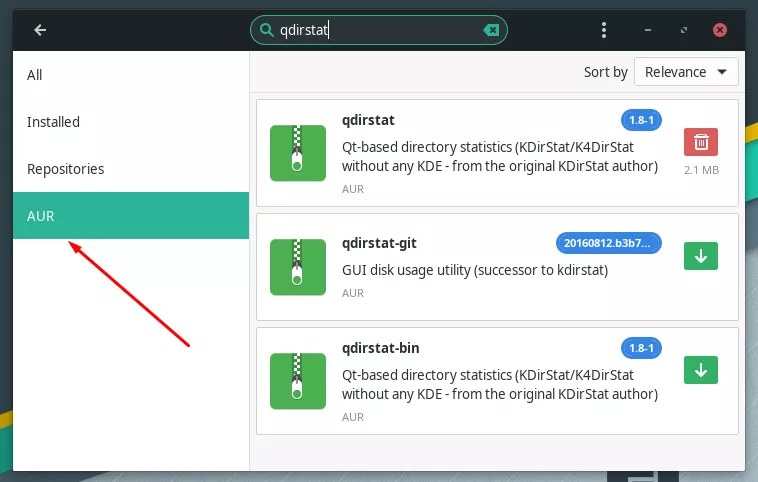
Task: Click the 2.1 MB size label
Action: tap(701, 170)
